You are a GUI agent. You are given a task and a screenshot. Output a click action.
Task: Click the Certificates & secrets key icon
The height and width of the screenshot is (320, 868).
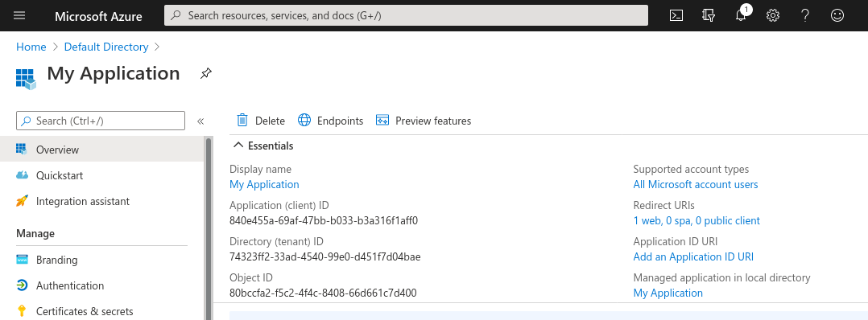(22, 311)
